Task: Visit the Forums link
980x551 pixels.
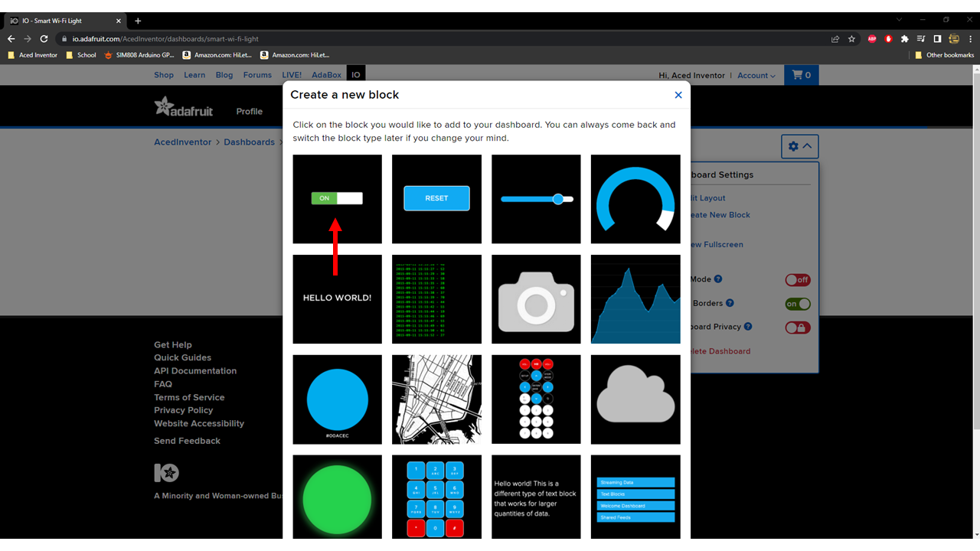Action: [257, 75]
